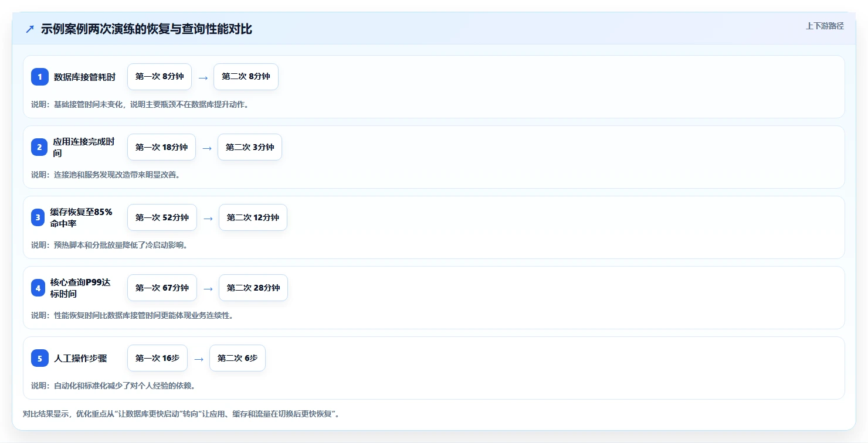
Task: Click step number 3 badge
Action: [x=38, y=217]
